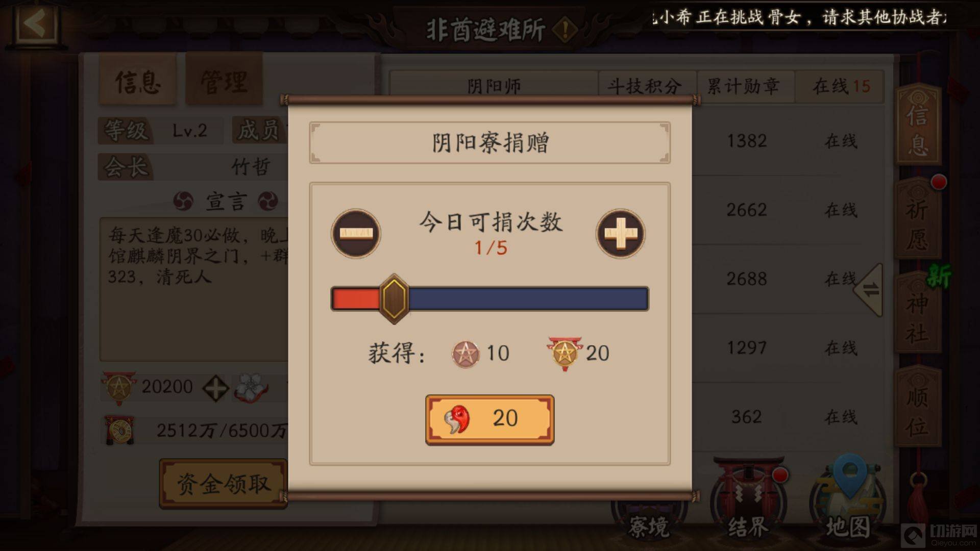Select the 信息 plaque on right sidebar
This screenshot has width=980, height=551.
coord(918,126)
